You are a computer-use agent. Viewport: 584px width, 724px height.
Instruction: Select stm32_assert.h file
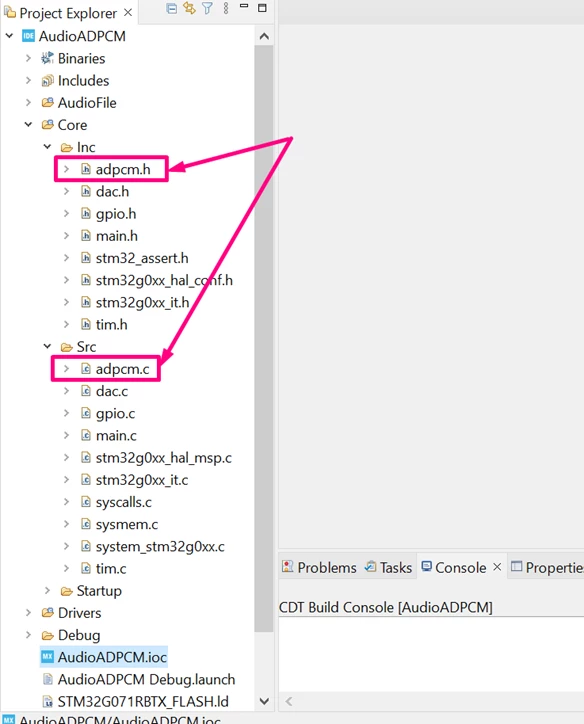point(142,258)
